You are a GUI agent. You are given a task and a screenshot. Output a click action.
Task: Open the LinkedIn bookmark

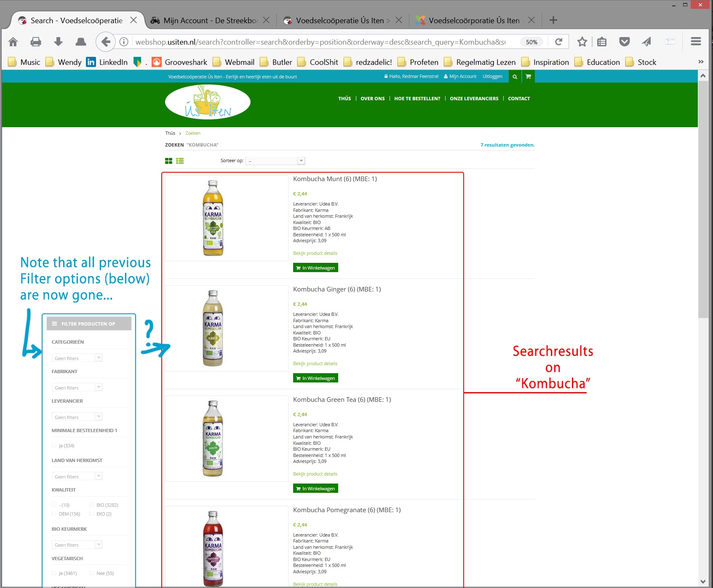(x=107, y=62)
